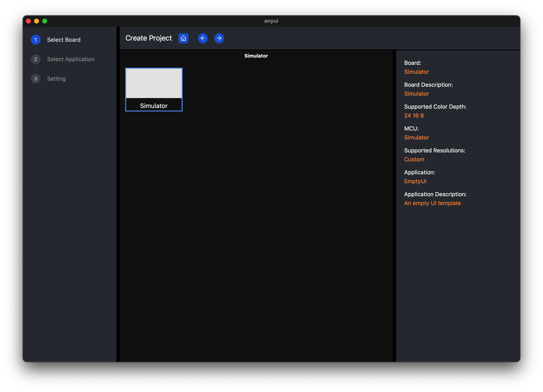The width and height of the screenshot is (543, 392).
Task: Click step 2 circle icon
Action: [x=36, y=59]
